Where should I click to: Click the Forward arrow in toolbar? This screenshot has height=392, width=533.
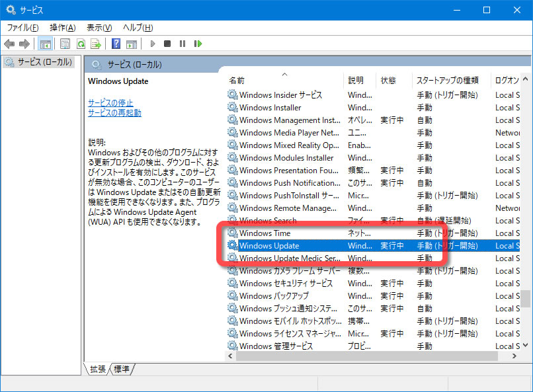click(x=24, y=44)
